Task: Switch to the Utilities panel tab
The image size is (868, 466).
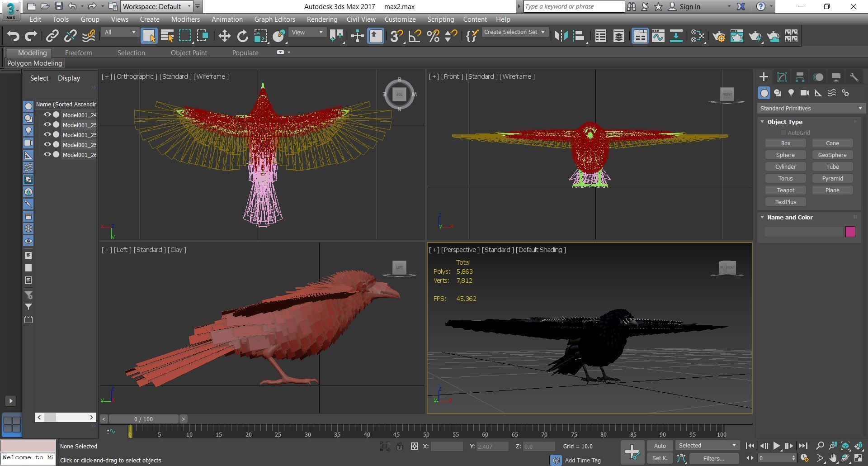Action: click(854, 77)
